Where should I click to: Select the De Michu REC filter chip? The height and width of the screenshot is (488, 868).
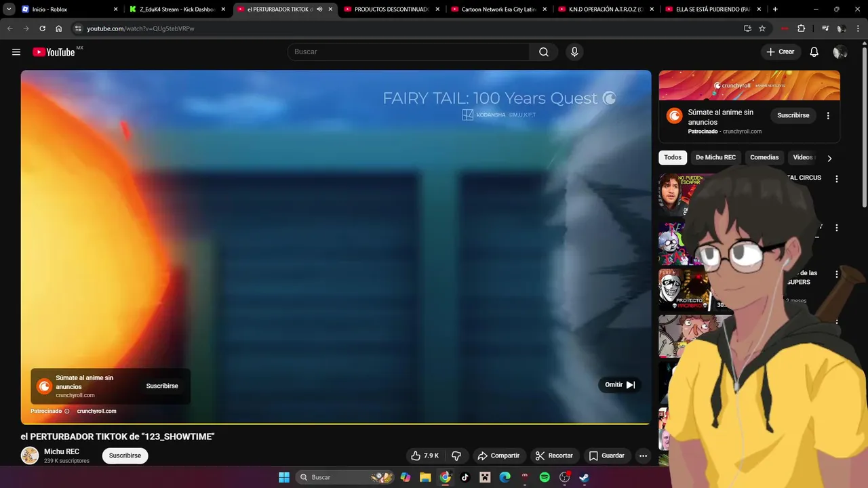click(x=715, y=157)
